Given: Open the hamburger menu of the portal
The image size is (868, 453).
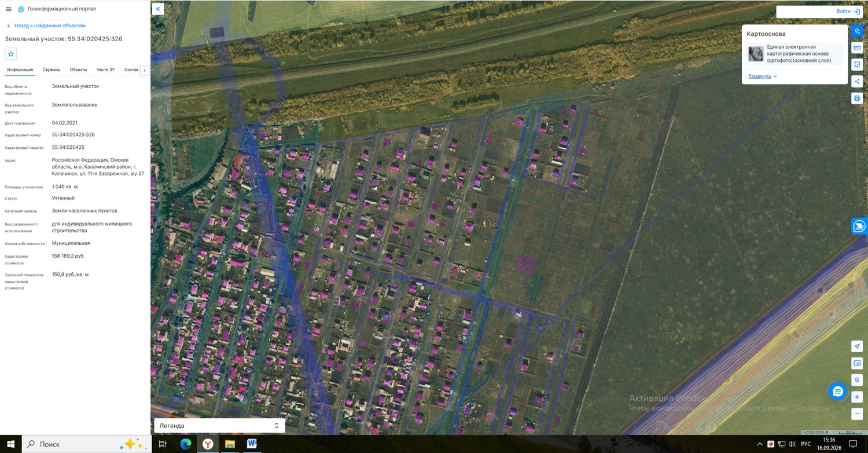Looking at the screenshot, I should [x=8, y=9].
